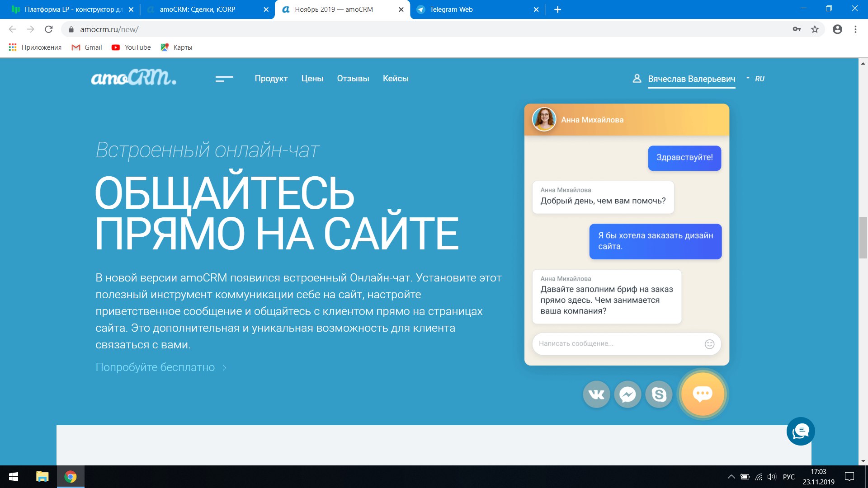The height and width of the screenshot is (488, 868).
Task: Close the Ноябрь 2019 tab
Action: [x=401, y=9]
